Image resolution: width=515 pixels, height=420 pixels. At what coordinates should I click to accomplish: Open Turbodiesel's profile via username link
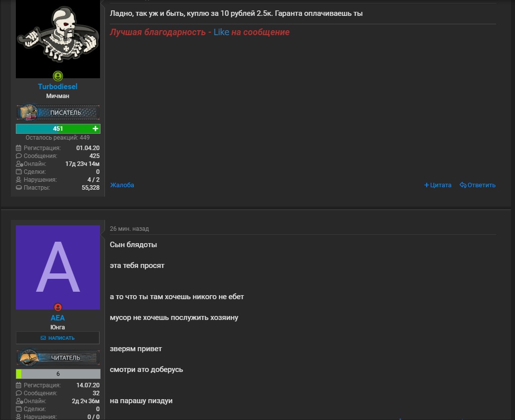[58, 86]
